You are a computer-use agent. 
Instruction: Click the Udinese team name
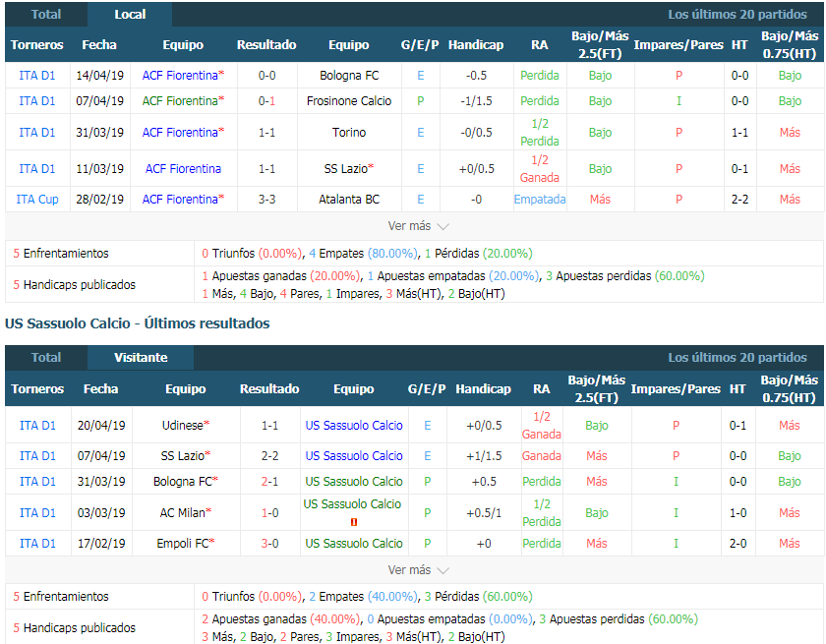pyautogui.click(x=182, y=425)
